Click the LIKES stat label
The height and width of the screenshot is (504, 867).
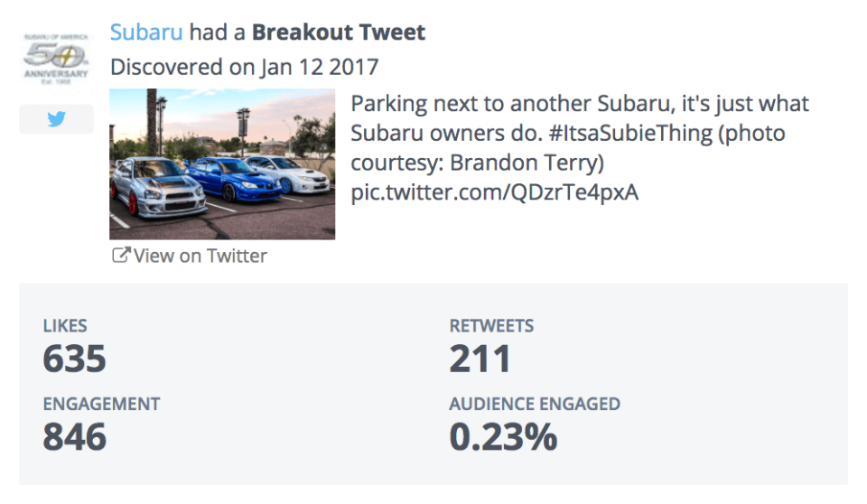tap(65, 326)
